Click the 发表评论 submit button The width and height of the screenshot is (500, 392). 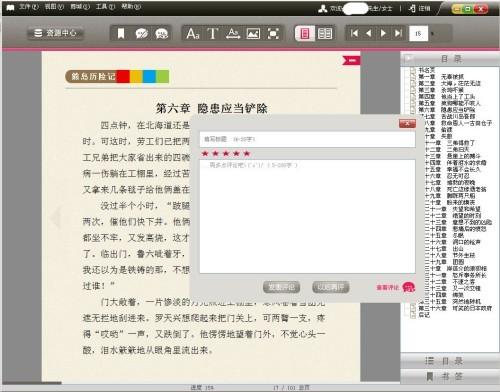point(281,287)
